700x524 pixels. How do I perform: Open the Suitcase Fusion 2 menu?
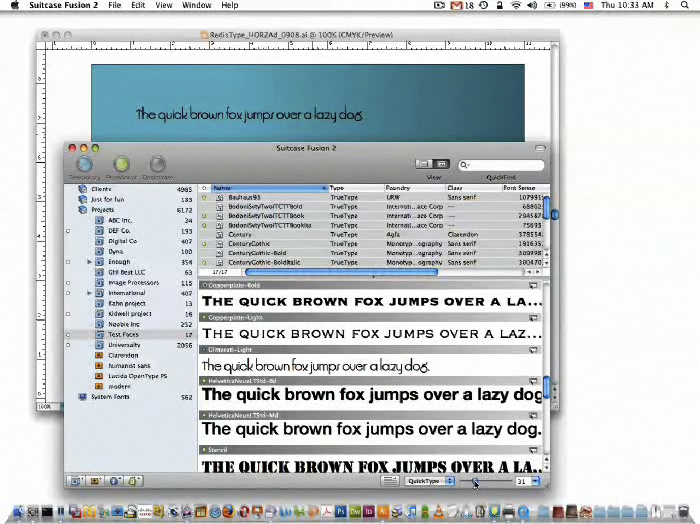63,5
